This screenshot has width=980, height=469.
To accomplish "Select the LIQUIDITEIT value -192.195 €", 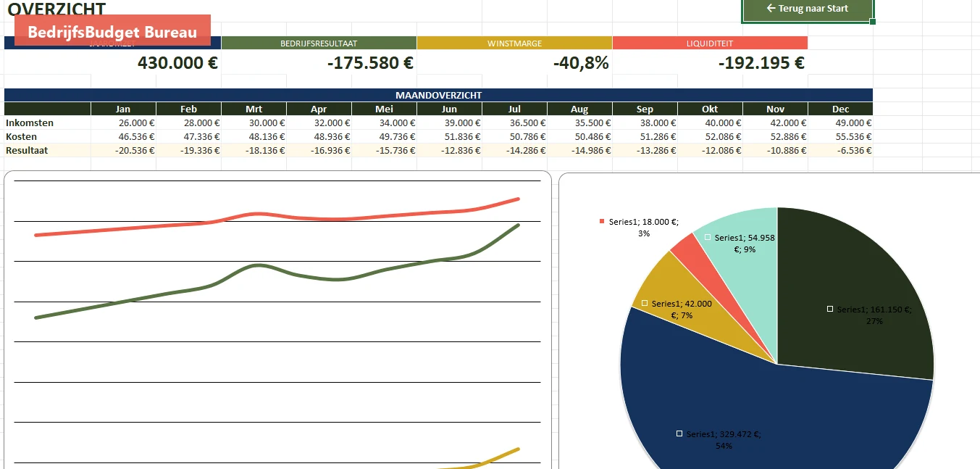I will click(x=761, y=63).
